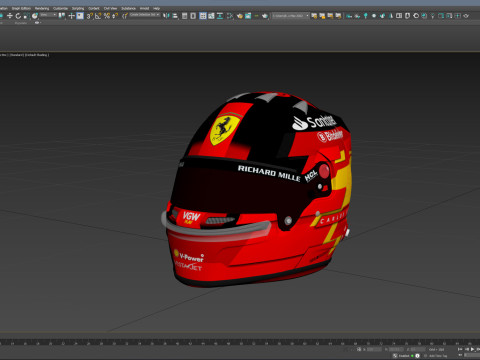Click the second project folder icon after path dropdown

pyautogui.click(x=322, y=16)
